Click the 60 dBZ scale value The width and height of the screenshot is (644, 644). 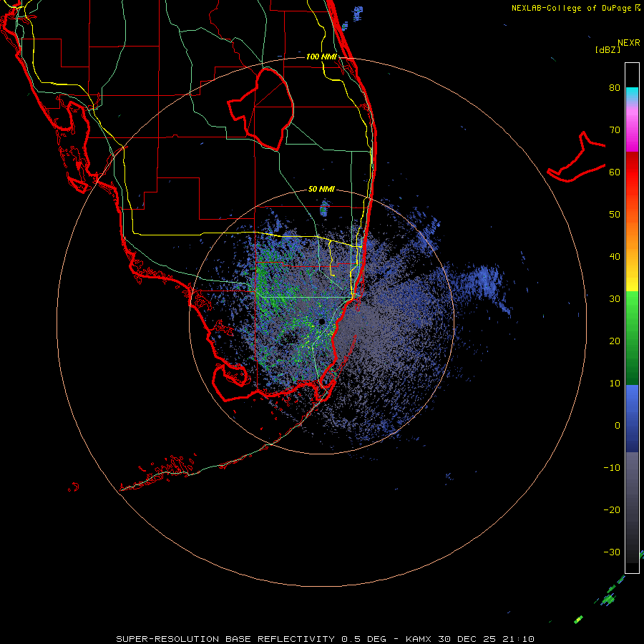point(615,172)
